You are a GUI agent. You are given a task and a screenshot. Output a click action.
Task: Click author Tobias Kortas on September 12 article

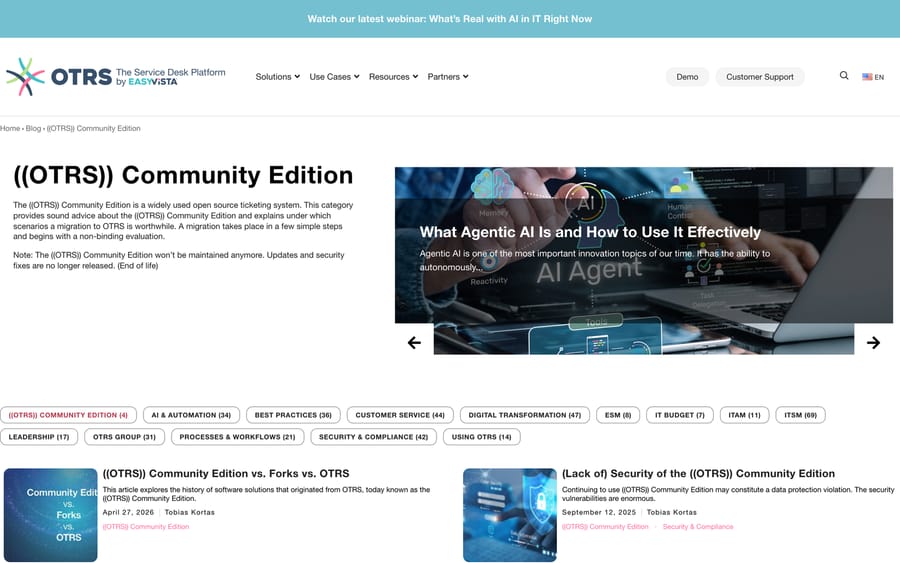pyautogui.click(x=672, y=512)
